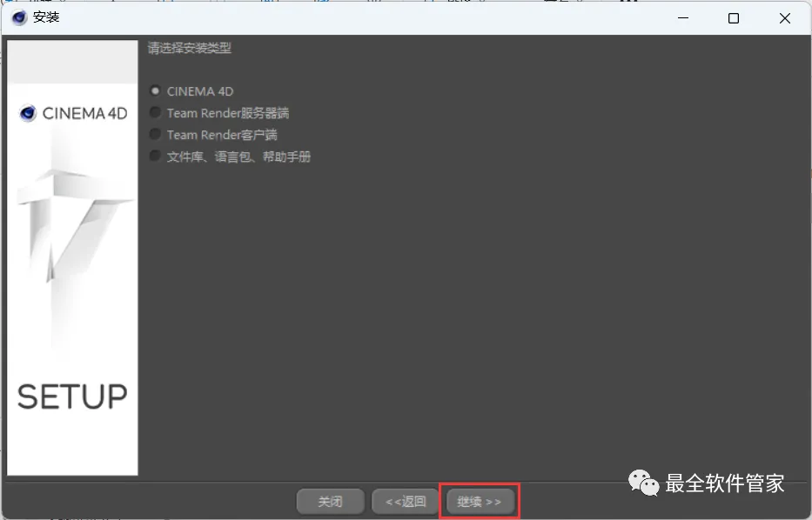Go back with the <<返回 button
The height and width of the screenshot is (520, 812).
pos(406,502)
